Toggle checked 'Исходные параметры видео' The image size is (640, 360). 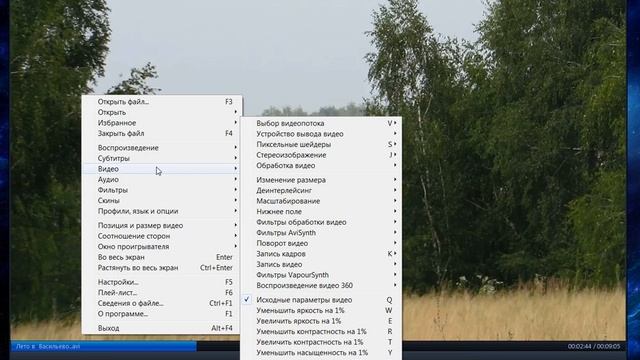(x=321, y=300)
